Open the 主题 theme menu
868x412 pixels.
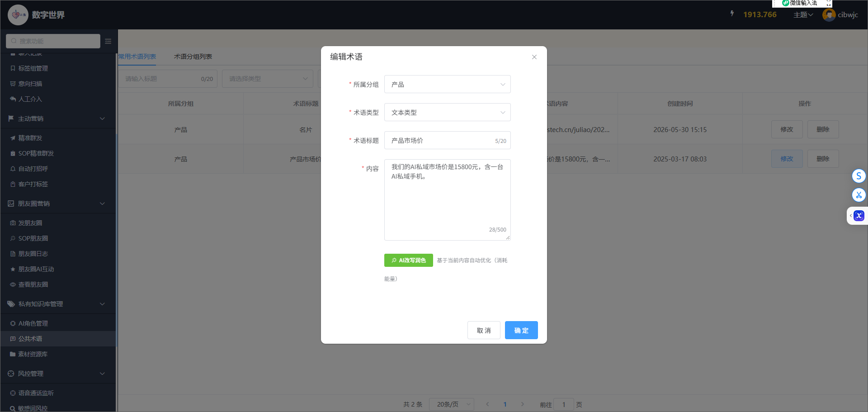point(803,14)
